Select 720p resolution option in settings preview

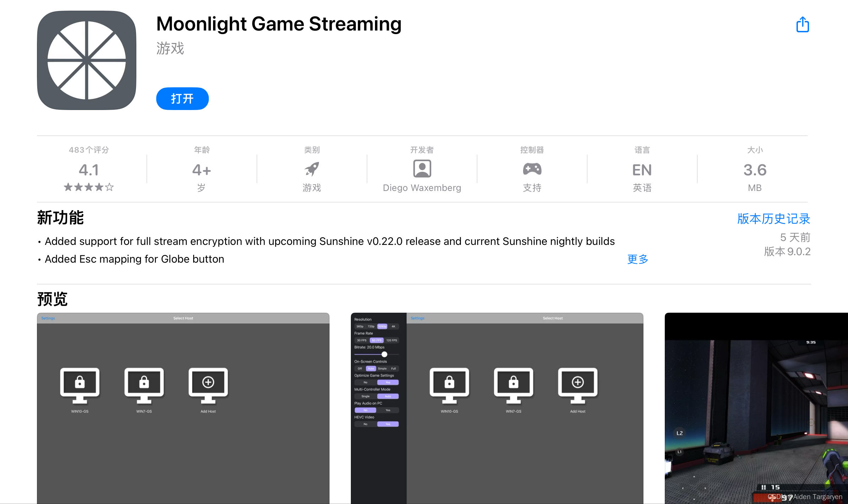[371, 326]
